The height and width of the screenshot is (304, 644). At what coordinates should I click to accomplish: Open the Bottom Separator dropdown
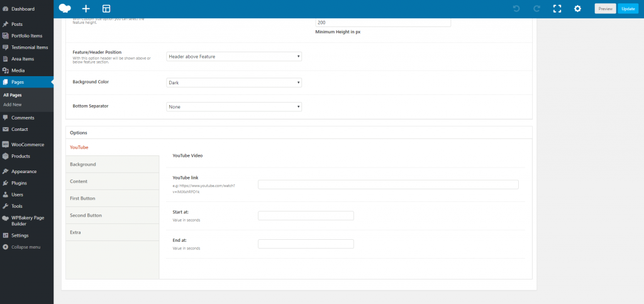point(233,107)
